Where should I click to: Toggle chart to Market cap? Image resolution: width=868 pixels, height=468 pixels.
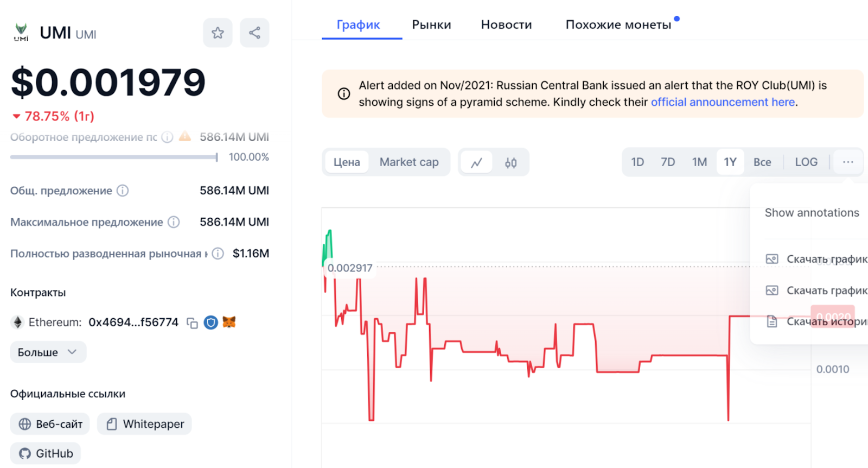[x=409, y=162]
